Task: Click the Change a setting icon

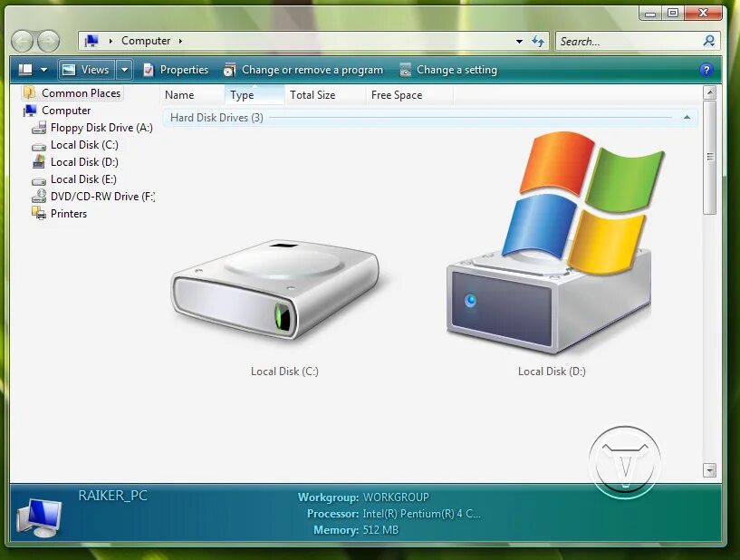Action: point(405,70)
